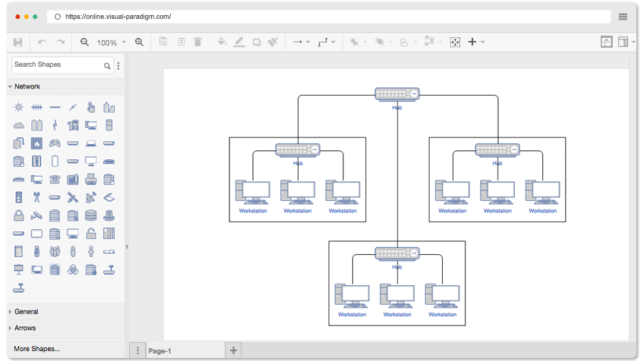Click the sidebar collapse handle

[x=127, y=247]
